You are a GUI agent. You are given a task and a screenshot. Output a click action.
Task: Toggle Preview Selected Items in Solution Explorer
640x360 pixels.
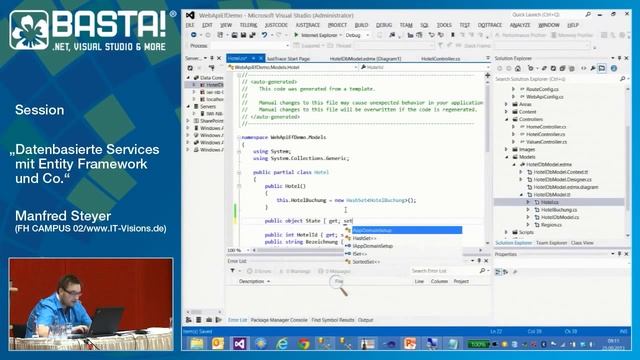[602, 69]
